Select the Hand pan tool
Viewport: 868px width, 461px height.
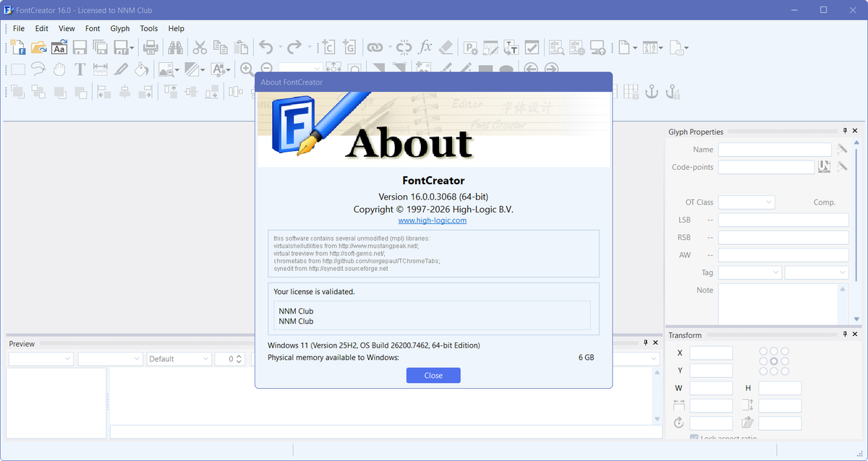[x=59, y=69]
